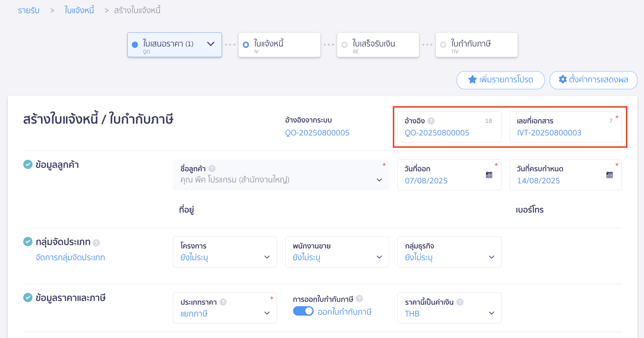644x338 pixels.
Task: Click the เบอร์โทร label text
Action: 530,210
